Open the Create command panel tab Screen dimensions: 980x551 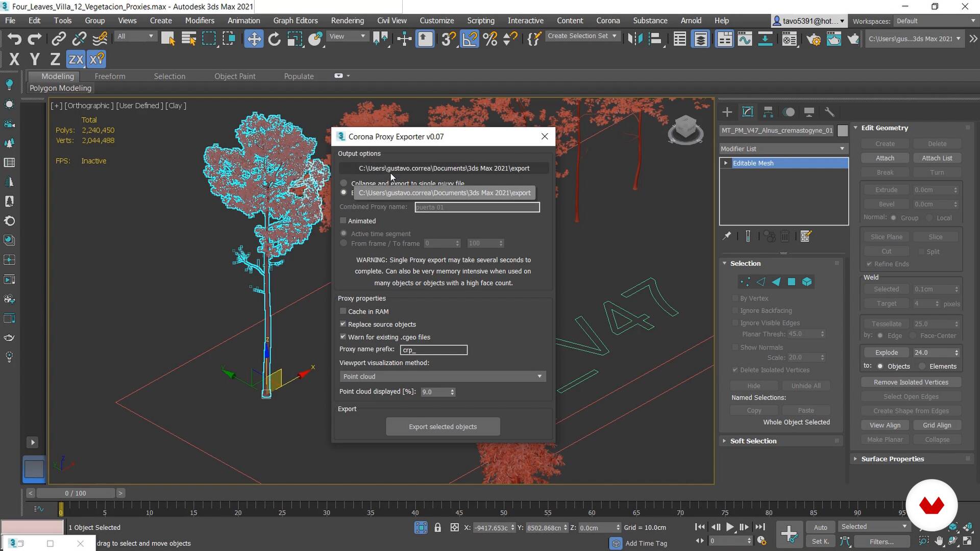pyautogui.click(x=727, y=112)
